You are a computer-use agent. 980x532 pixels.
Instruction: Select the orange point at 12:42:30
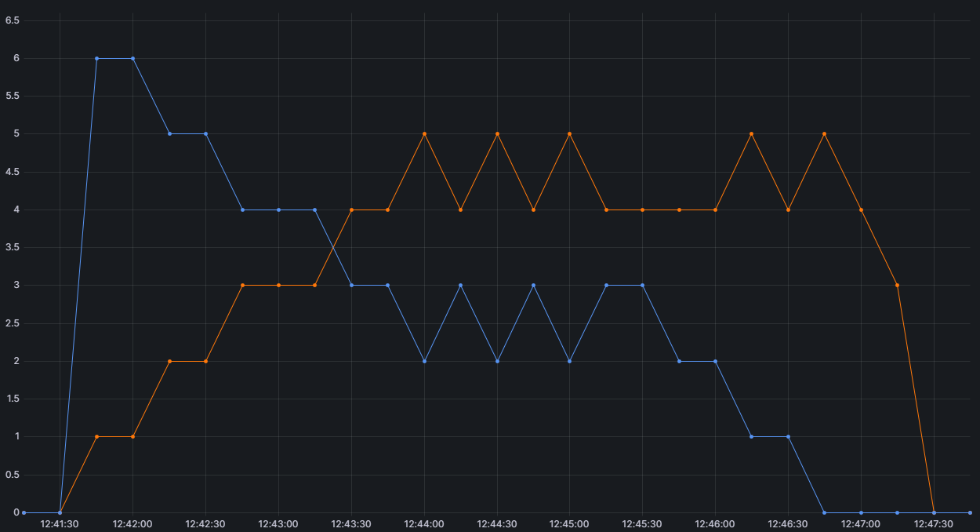205,361
